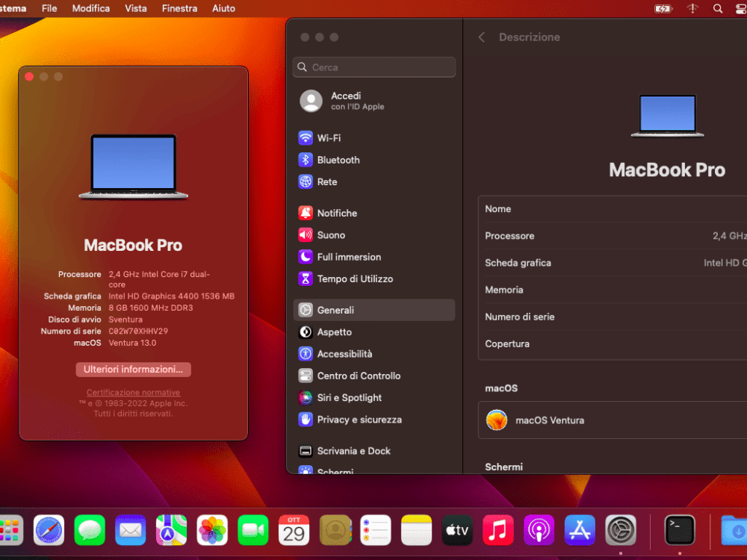Open Music from the Dock

[x=498, y=530]
